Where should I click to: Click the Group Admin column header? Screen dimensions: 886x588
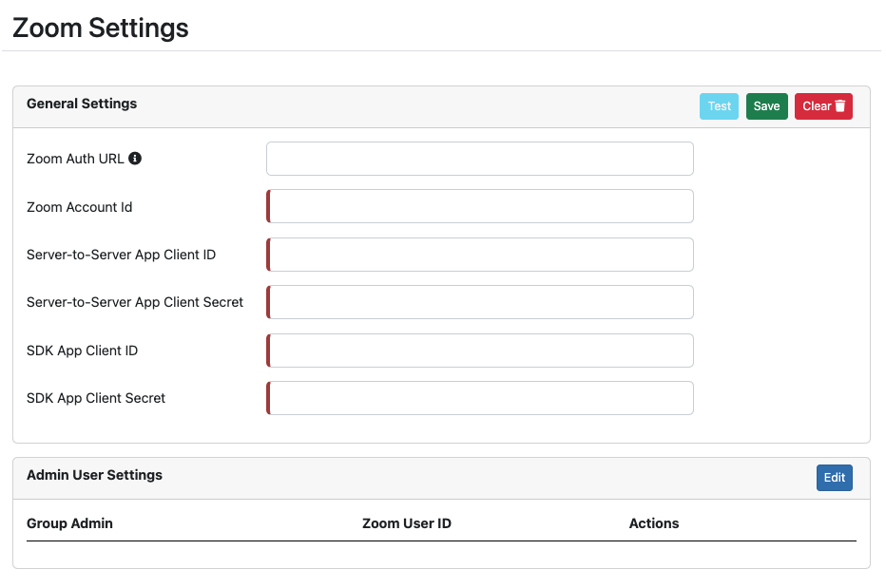tap(69, 523)
